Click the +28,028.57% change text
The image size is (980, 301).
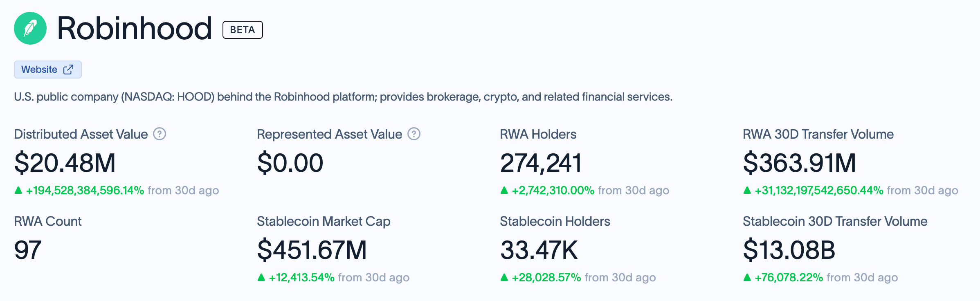pyautogui.click(x=546, y=278)
